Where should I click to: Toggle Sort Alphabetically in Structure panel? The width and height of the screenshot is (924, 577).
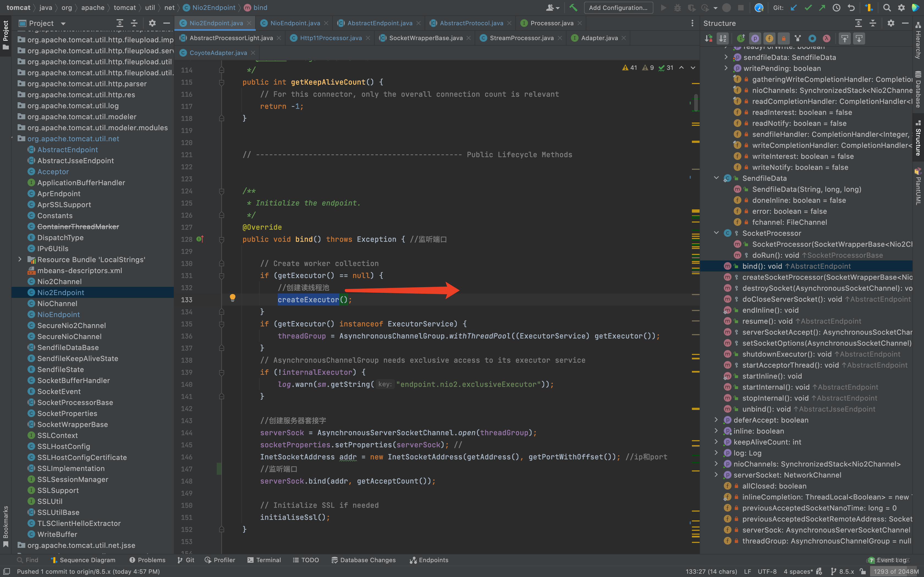723,38
